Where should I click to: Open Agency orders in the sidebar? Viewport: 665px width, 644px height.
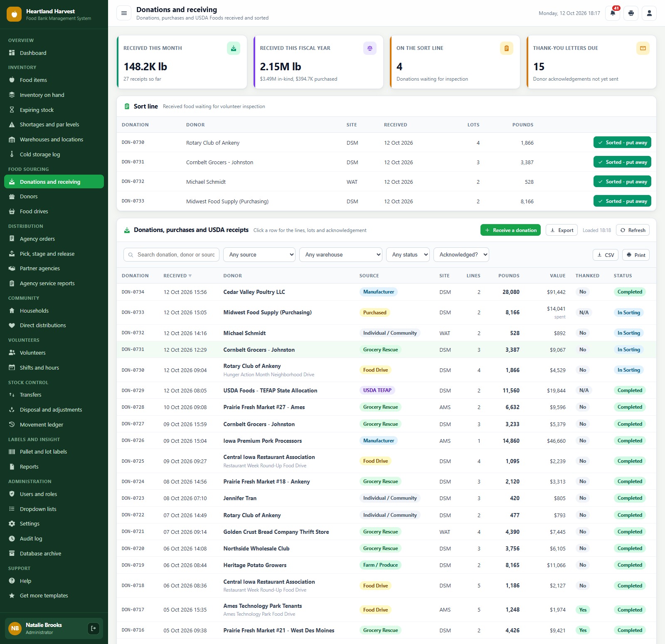point(54,239)
